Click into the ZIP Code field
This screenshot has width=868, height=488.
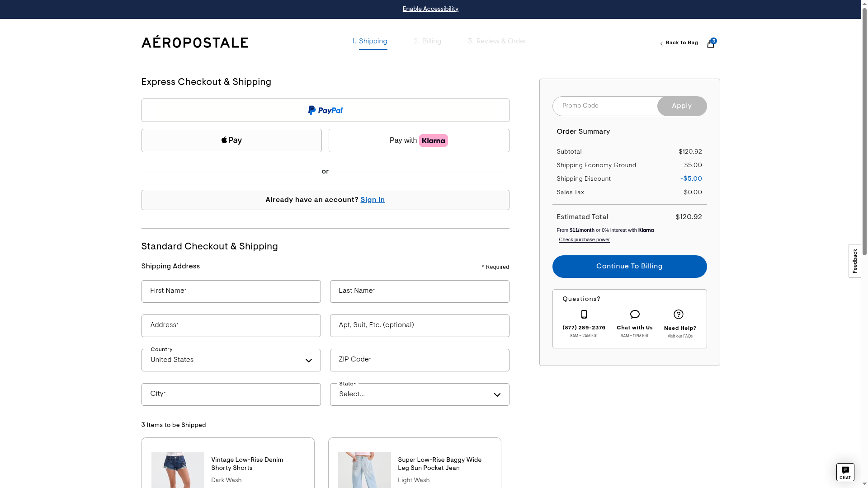pos(420,360)
